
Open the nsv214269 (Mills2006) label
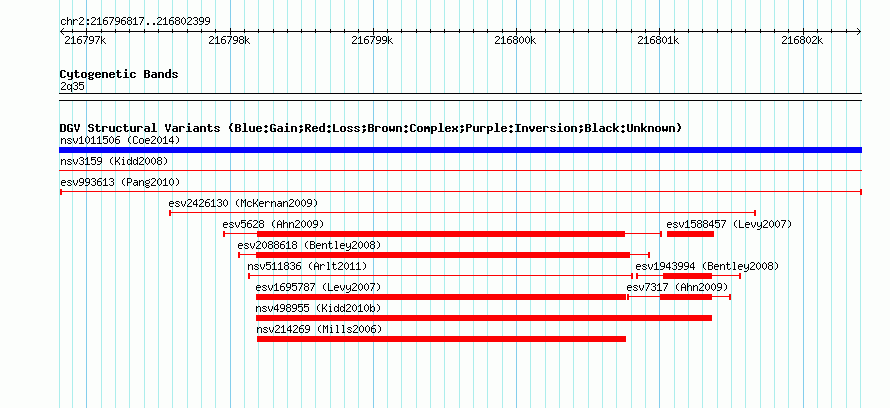pos(319,330)
